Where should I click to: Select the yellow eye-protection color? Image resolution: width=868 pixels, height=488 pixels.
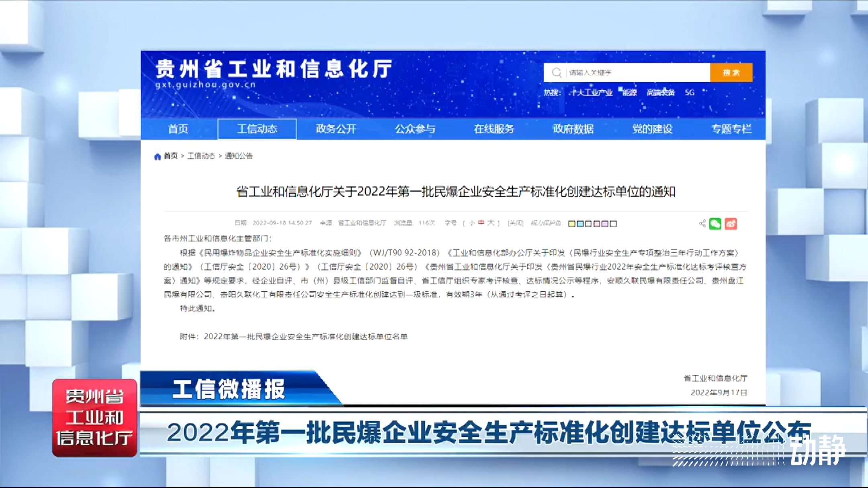pos(572,224)
